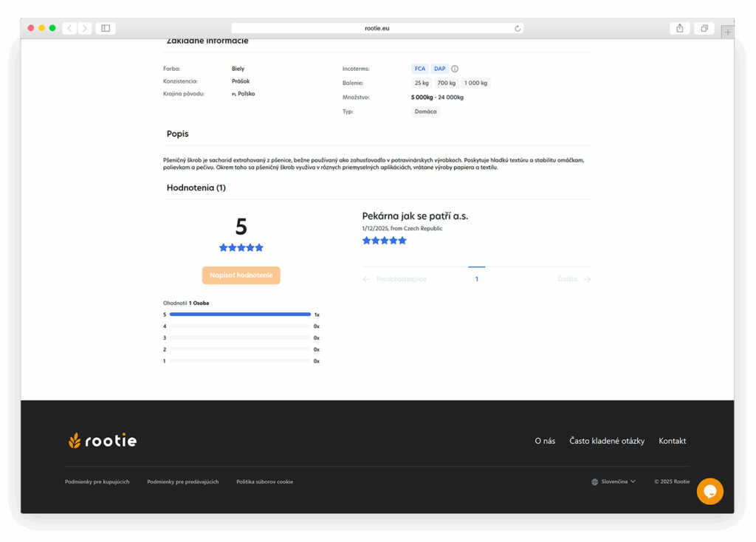Open Často kladené otázky from the footer menu

click(x=607, y=440)
